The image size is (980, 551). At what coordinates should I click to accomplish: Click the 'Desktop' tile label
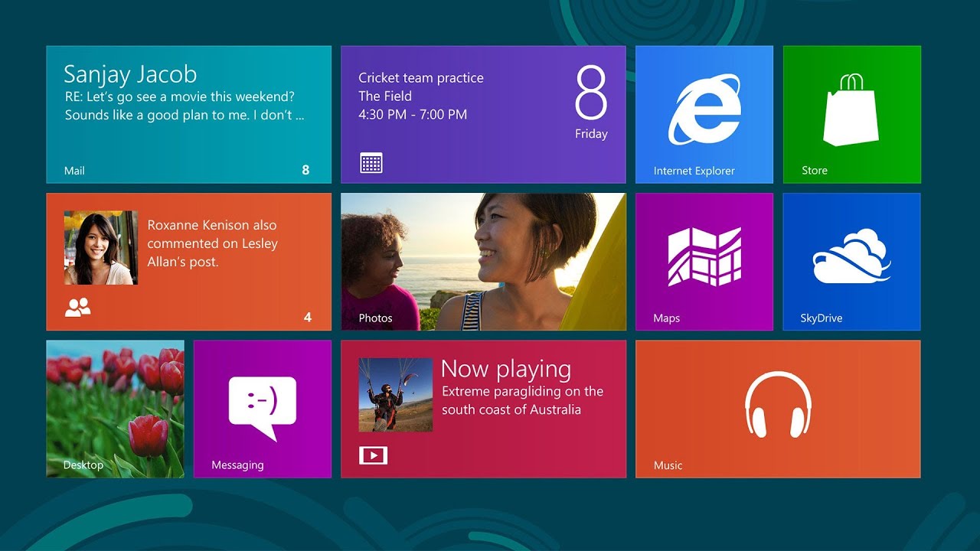pos(83,465)
